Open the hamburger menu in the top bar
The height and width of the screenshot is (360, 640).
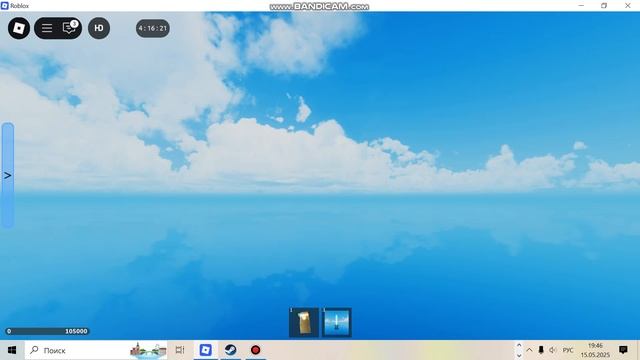click(x=47, y=28)
